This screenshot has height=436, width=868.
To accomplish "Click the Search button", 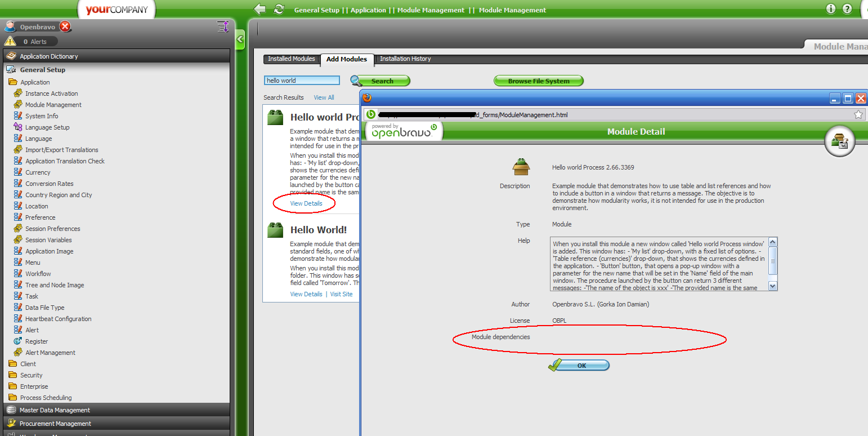I will click(380, 81).
